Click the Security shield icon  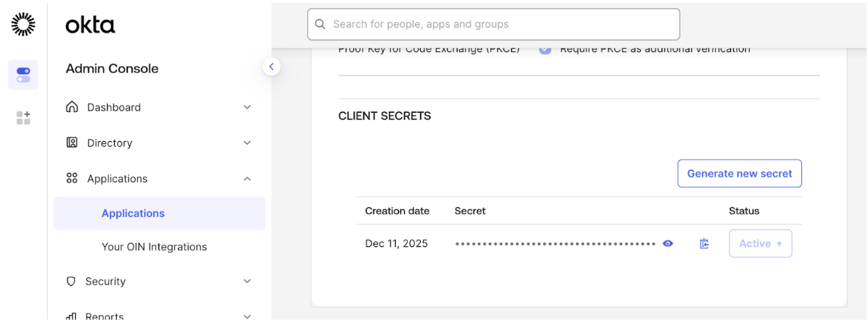[x=71, y=282]
